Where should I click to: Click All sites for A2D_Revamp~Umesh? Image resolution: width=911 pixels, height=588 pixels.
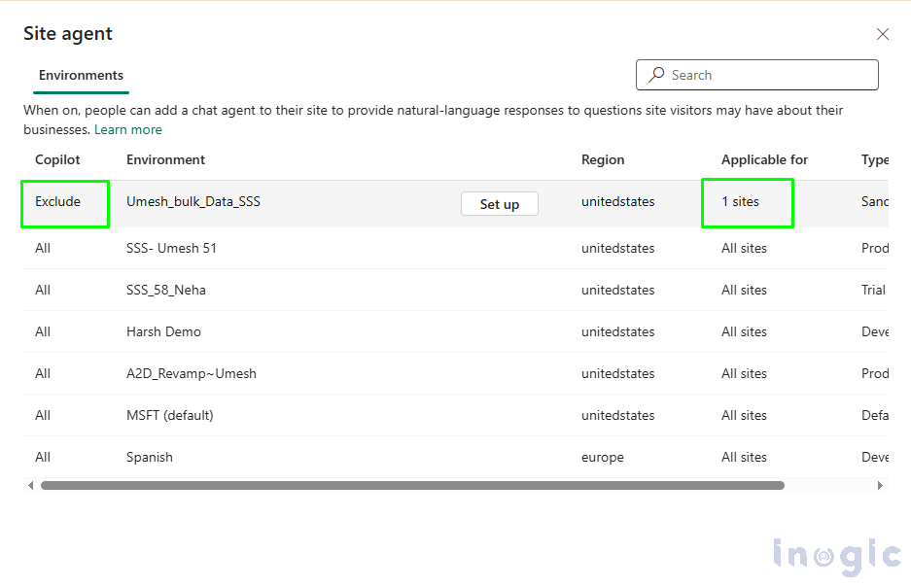[744, 373]
